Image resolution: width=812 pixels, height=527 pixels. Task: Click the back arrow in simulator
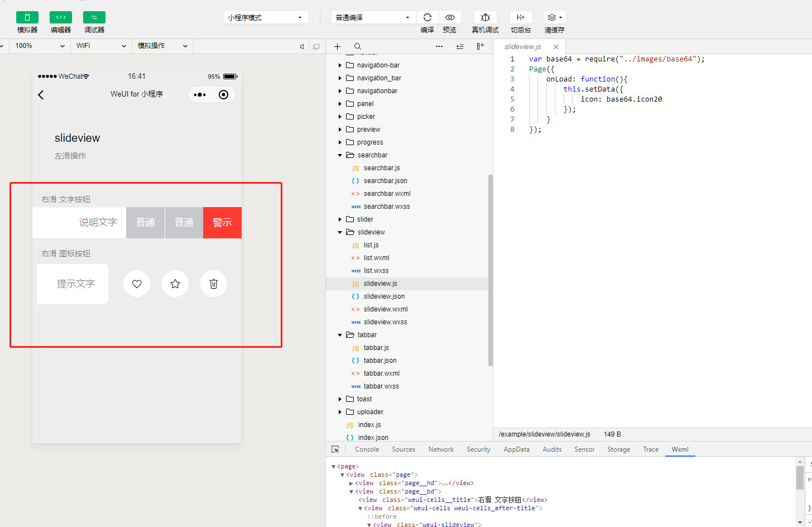(41, 95)
